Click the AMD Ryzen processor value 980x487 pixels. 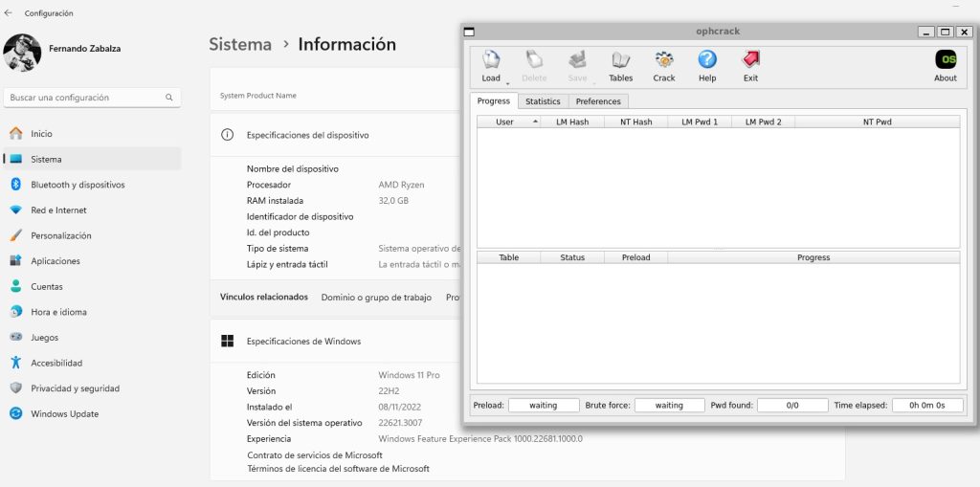[x=401, y=185]
